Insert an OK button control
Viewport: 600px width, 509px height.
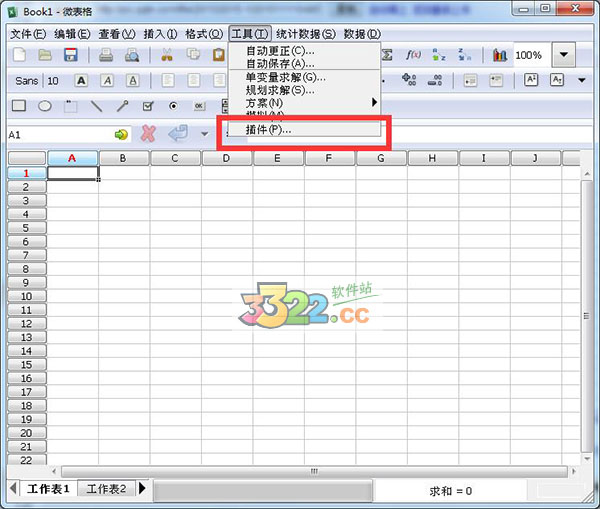coord(199,106)
